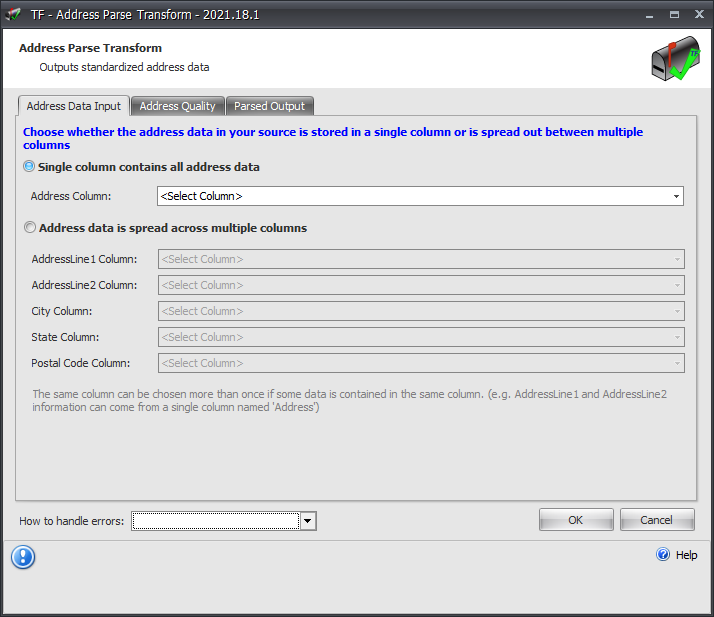Switch to the Address Data Input tab
The image size is (714, 617).
[74, 106]
